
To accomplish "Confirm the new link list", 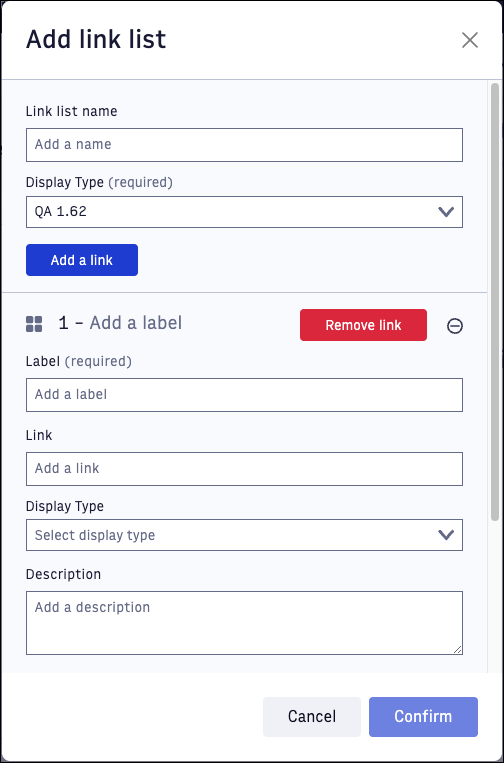I will [423, 717].
